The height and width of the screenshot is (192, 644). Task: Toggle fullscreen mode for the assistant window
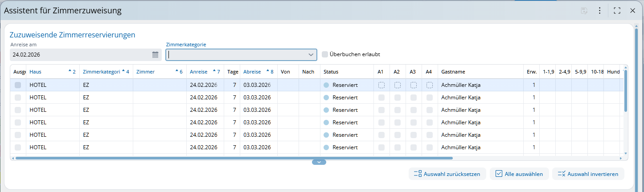[x=617, y=11]
